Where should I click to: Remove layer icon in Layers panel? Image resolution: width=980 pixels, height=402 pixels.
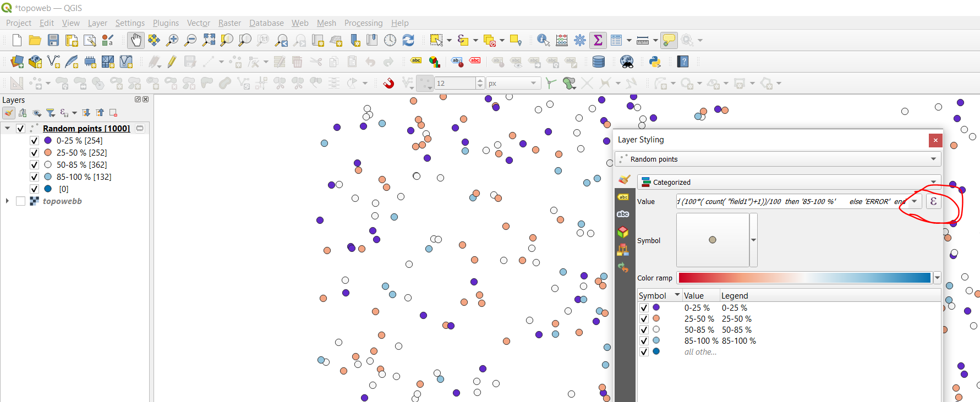[113, 113]
